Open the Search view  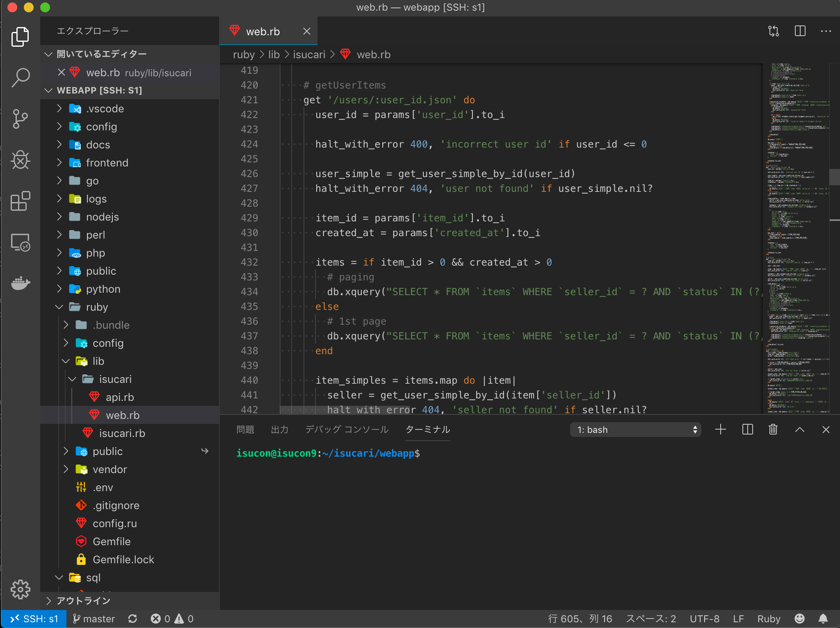[20, 77]
